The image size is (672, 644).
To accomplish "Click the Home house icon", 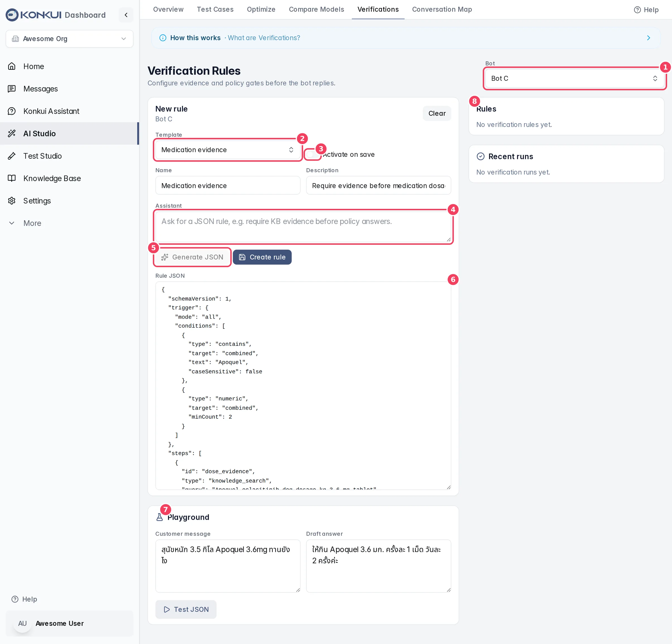I will [x=12, y=66].
